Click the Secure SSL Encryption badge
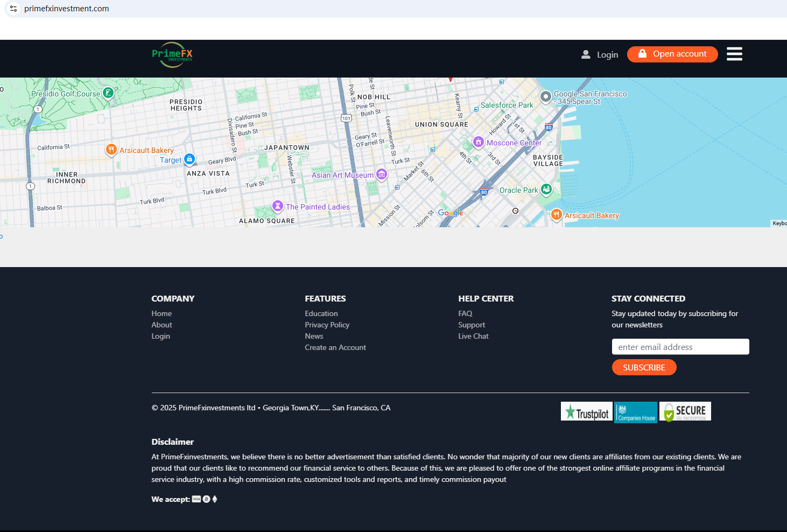 [685, 412]
